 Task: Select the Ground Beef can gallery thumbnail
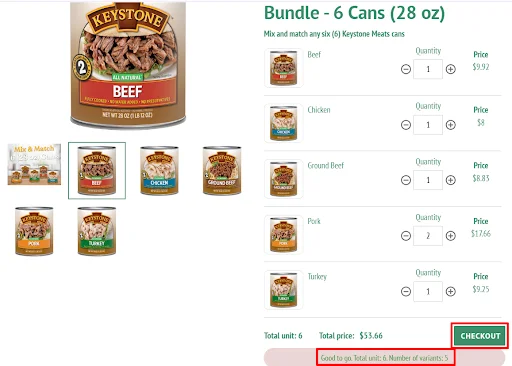(222, 170)
